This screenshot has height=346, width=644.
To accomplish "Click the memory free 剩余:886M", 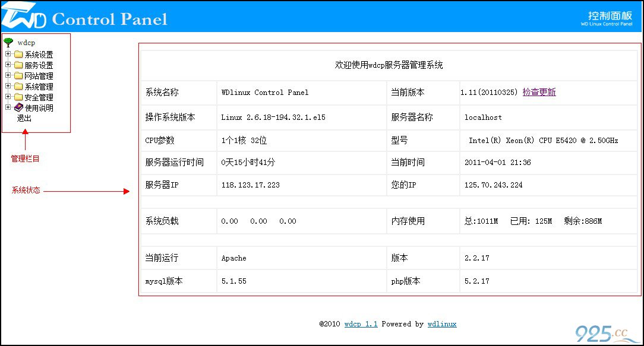I will pos(583,221).
